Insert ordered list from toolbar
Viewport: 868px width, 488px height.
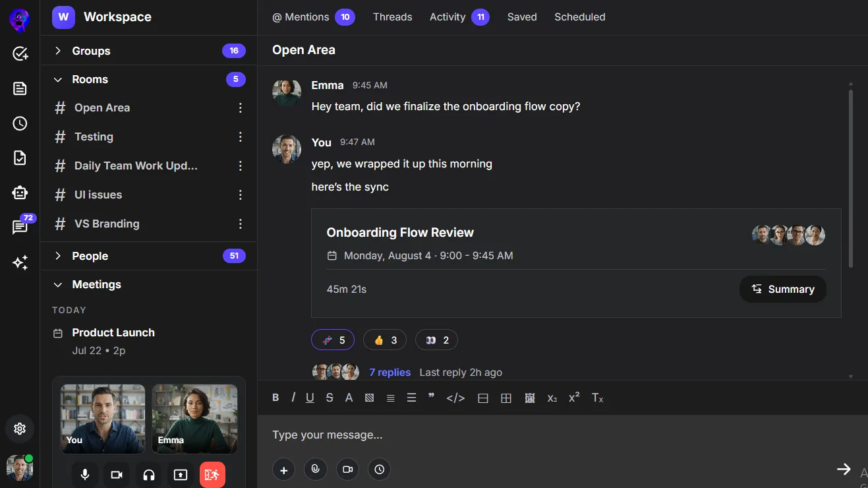click(391, 398)
